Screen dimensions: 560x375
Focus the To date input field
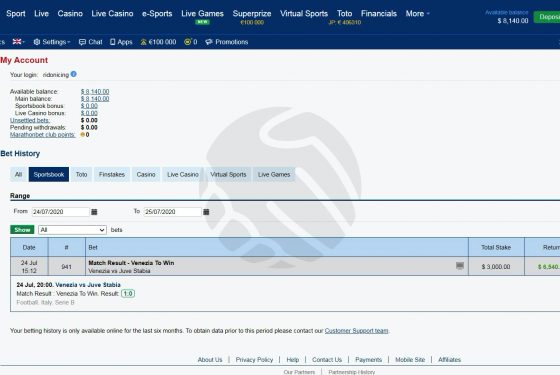(x=173, y=212)
